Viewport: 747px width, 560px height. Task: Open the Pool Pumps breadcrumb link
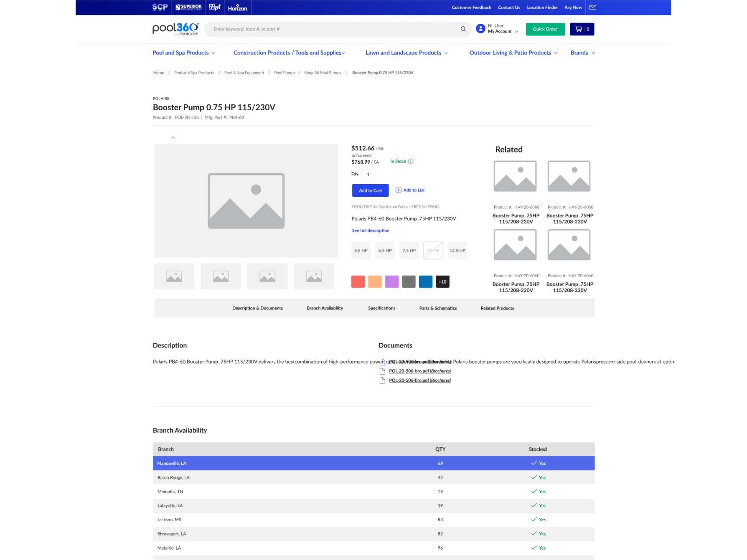click(285, 73)
